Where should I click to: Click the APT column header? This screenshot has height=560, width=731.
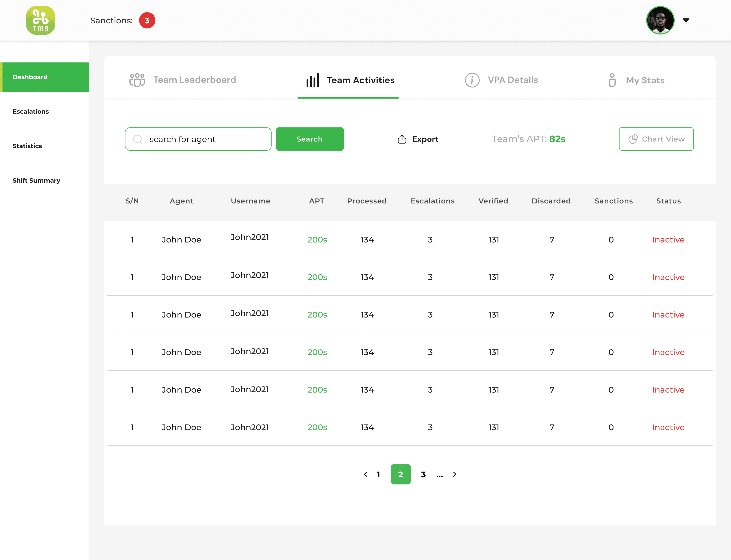point(317,201)
